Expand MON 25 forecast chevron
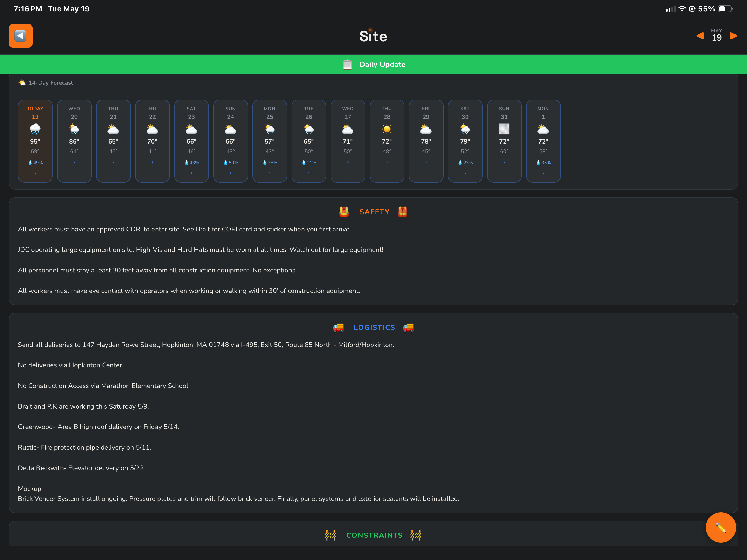The image size is (747, 560). point(270,173)
